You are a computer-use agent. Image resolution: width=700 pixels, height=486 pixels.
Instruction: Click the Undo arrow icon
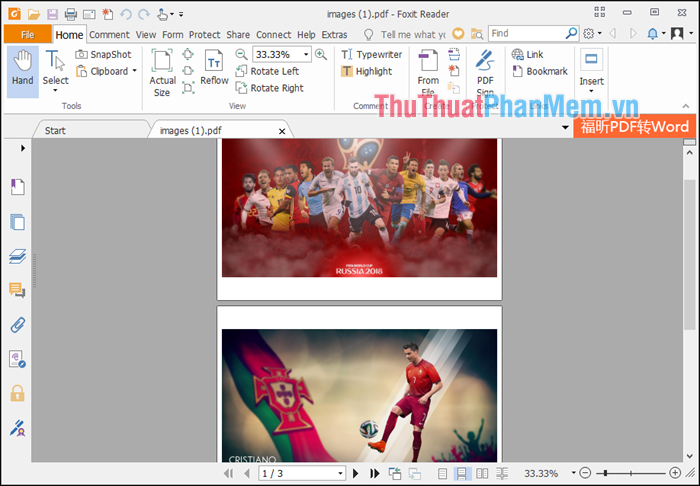coord(125,14)
